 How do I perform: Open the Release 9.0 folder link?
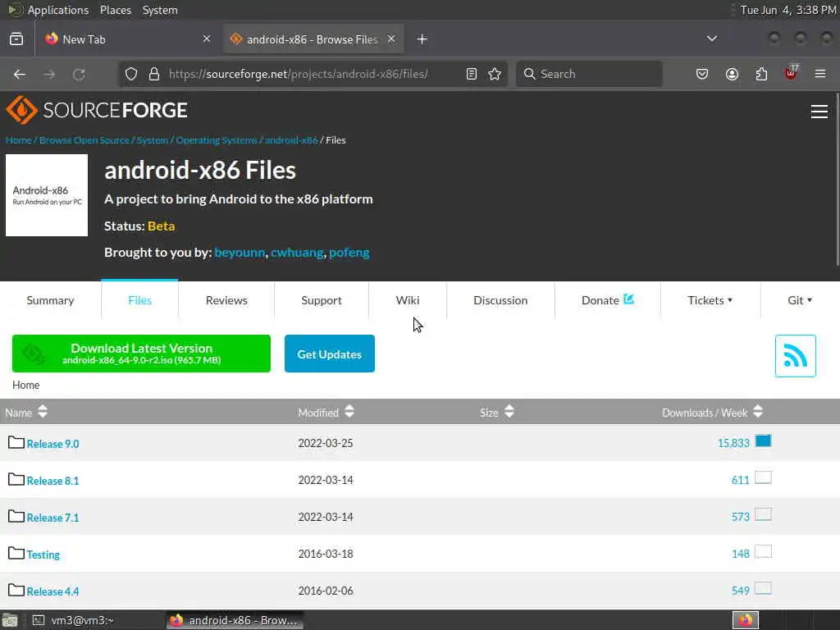click(x=53, y=444)
